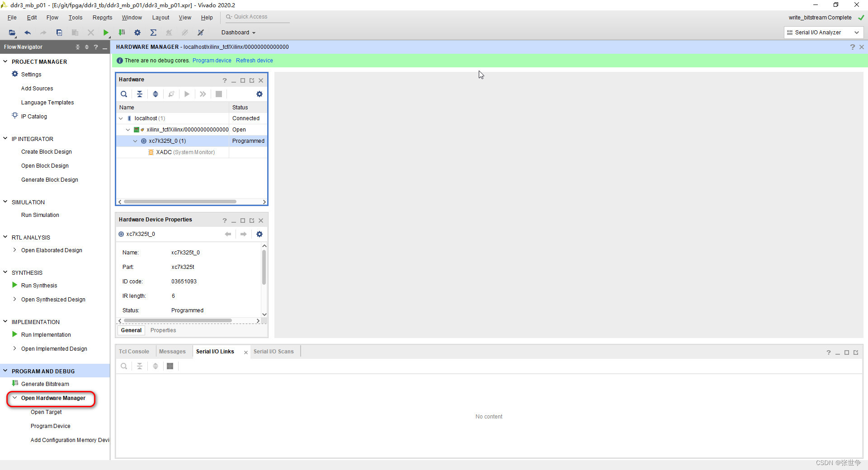This screenshot has width=868, height=470.
Task: Collapse xc7k325t_0 node in Hardware tree
Action: click(x=135, y=141)
